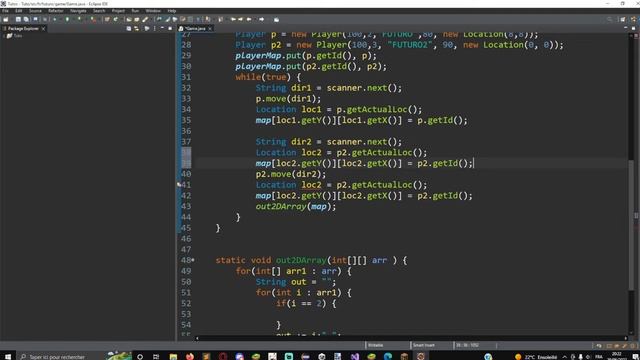Open the Edit menu

pos(19,11)
